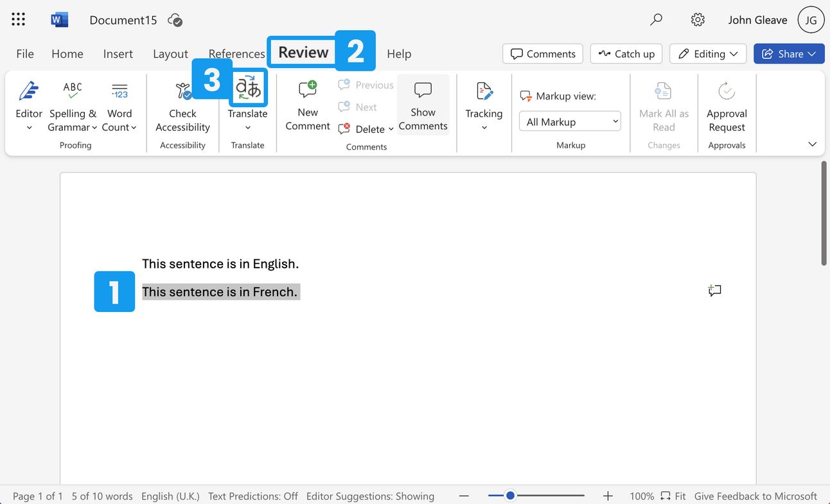Open settings gear icon
Viewport: 830px width, 504px height.
pyautogui.click(x=698, y=20)
